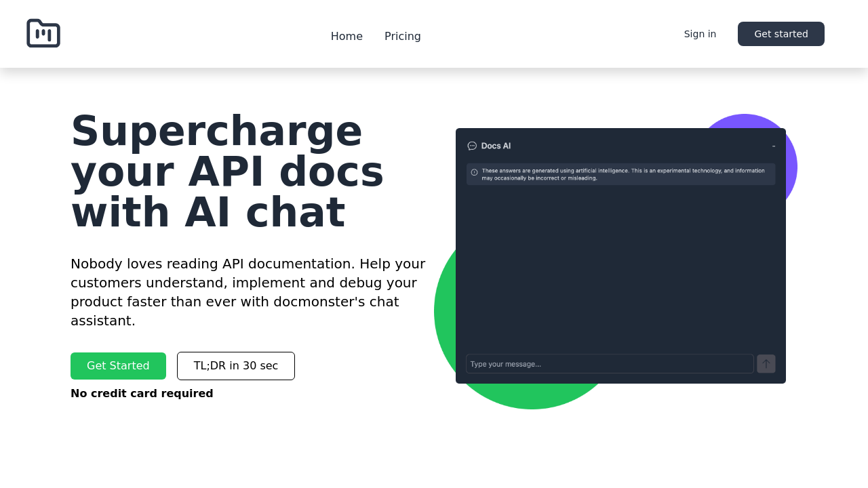Click the dark Get started header button

coord(781,33)
